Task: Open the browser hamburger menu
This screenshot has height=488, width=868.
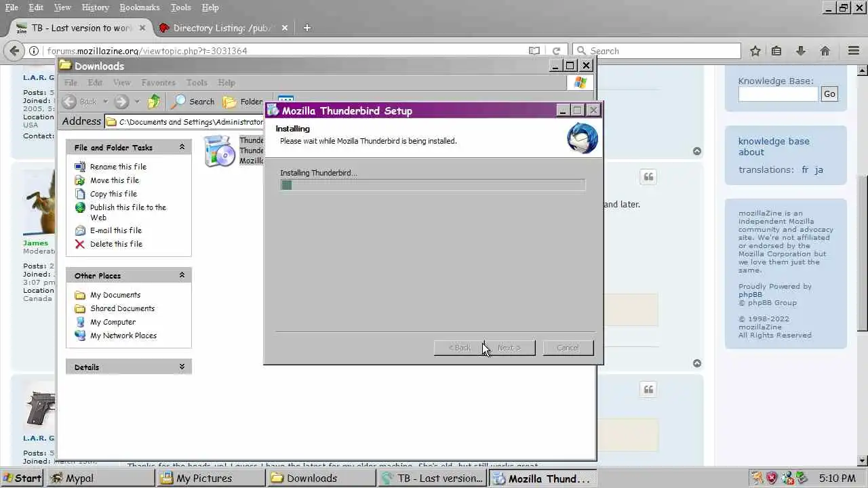Action: point(854,51)
